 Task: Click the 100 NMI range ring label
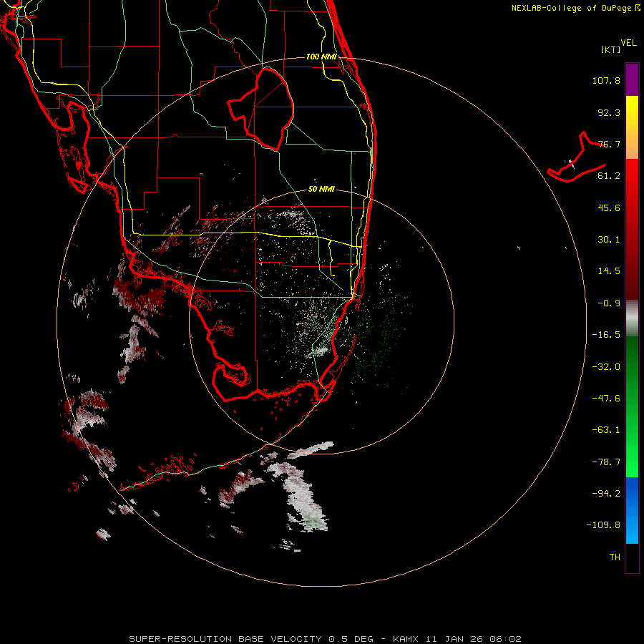(321, 57)
